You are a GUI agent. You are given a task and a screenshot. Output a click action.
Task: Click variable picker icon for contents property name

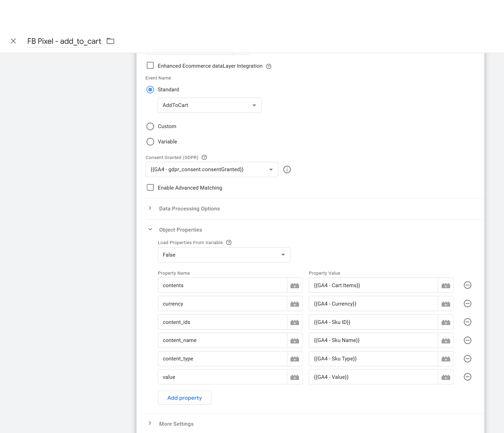(x=294, y=285)
